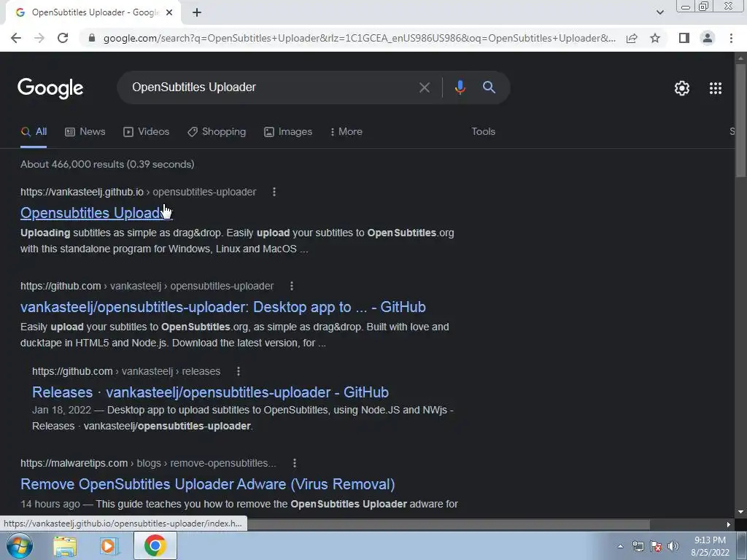
Task: Bookmark this page with the star icon
Action: [x=655, y=38]
